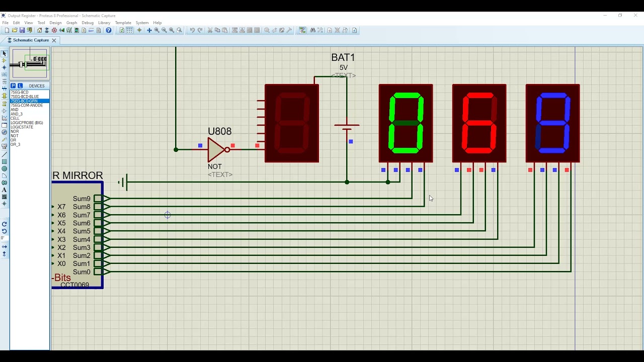The image size is (644, 362).
Task: Click the P pick devices button
Action: click(14, 86)
